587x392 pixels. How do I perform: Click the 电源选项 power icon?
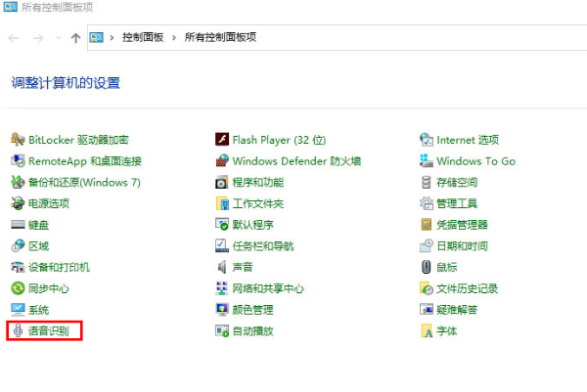coord(18,203)
